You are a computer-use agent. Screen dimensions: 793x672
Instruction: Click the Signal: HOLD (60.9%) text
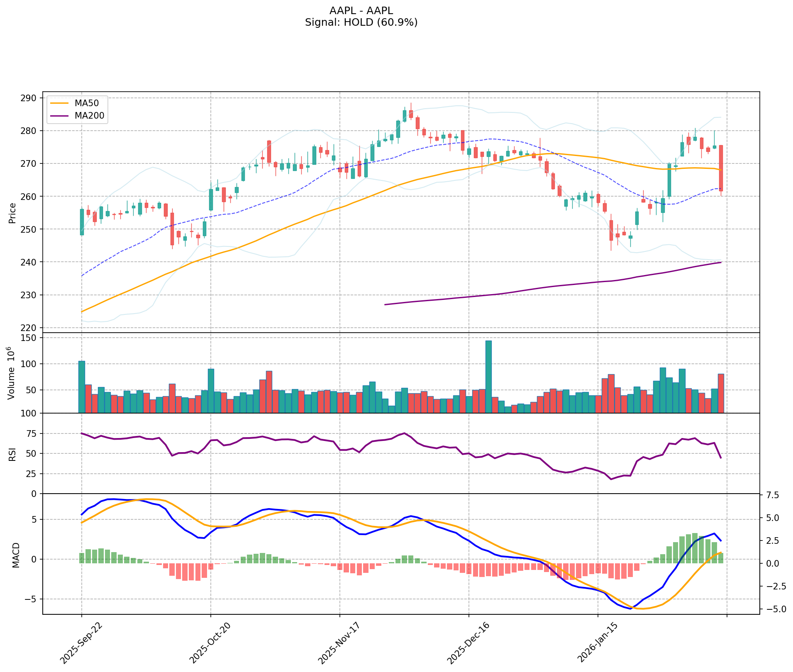(361, 22)
